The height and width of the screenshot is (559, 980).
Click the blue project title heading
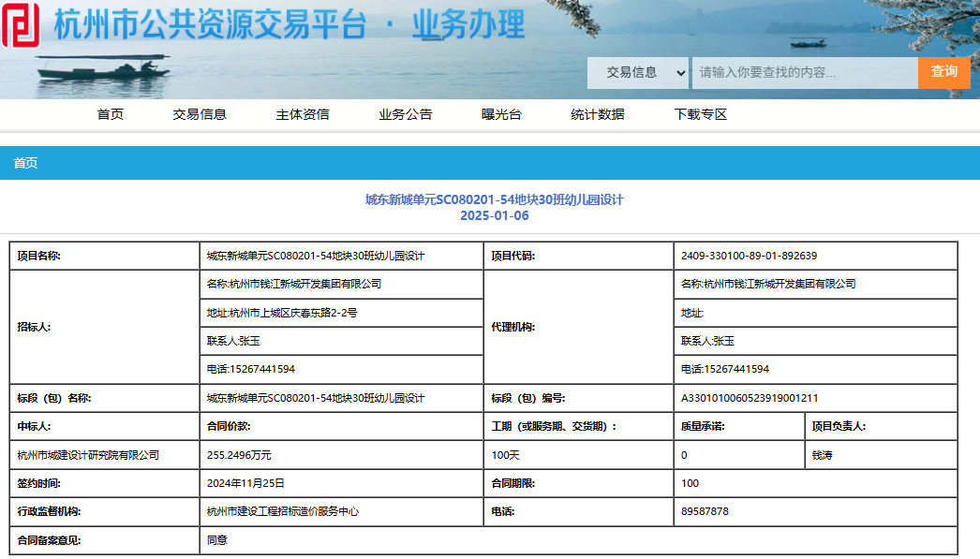pyautogui.click(x=495, y=199)
